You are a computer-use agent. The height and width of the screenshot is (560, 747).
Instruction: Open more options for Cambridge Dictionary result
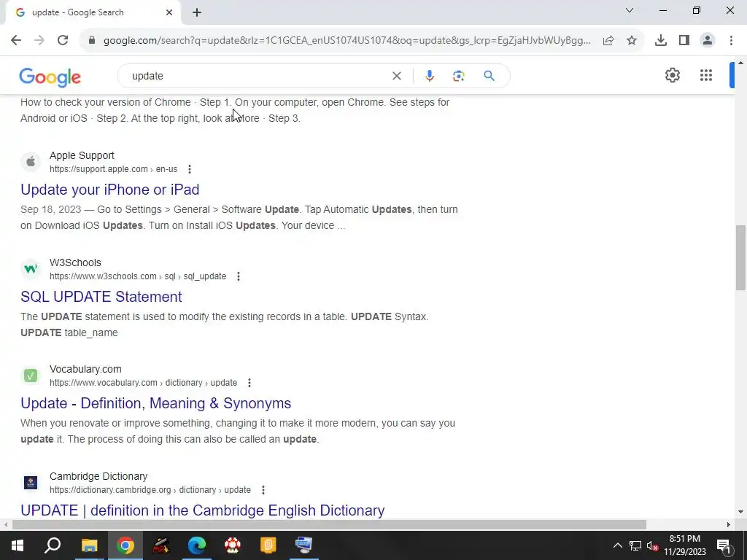(x=263, y=490)
